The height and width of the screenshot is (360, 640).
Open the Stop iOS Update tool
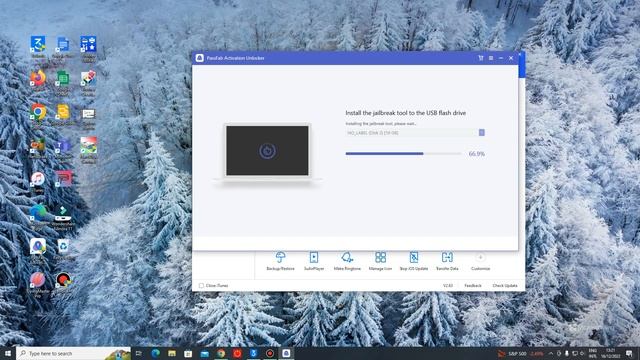414,261
